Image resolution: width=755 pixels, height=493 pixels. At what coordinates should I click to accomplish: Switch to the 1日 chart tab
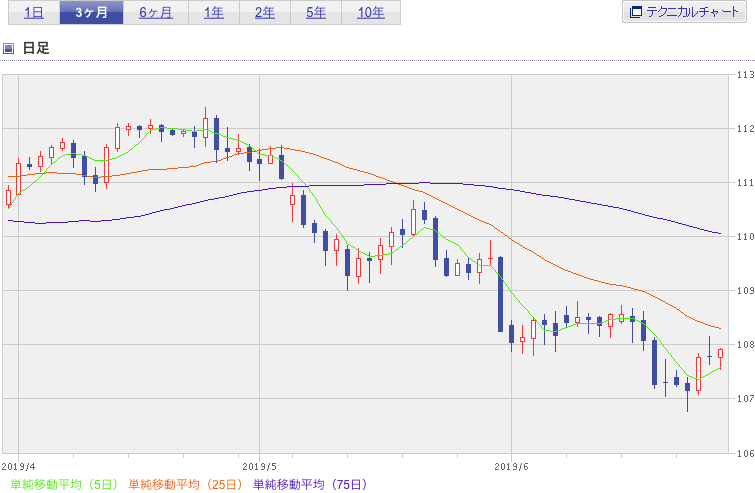(x=34, y=13)
